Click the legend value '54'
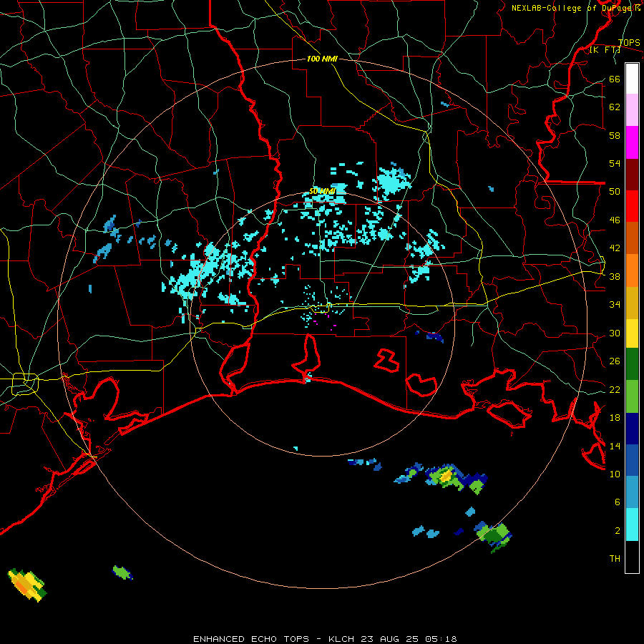 615,163
